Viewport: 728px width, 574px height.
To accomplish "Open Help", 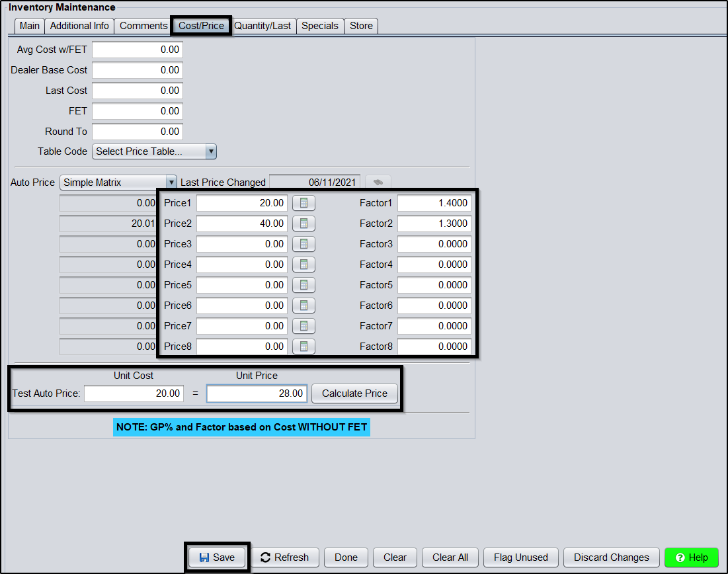I will coord(692,557).
